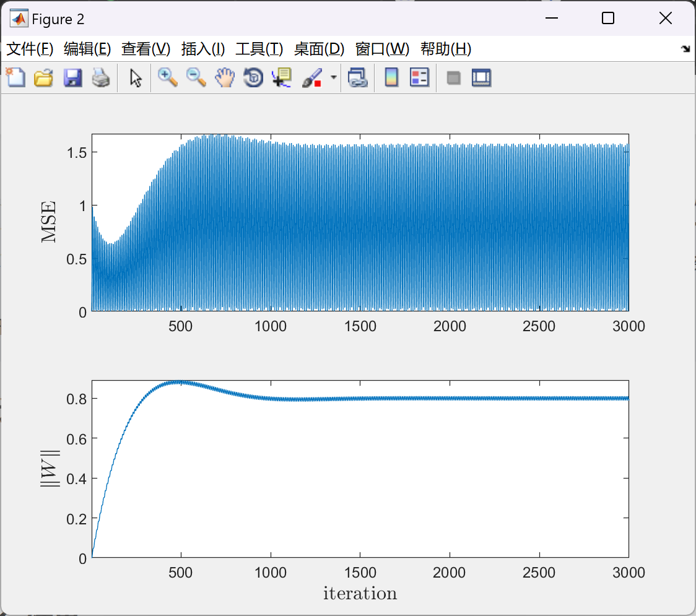The height and width of the screenshot is (616, 696).
Task: Minimize the Figure 2 window
Action: pos(551,18)
